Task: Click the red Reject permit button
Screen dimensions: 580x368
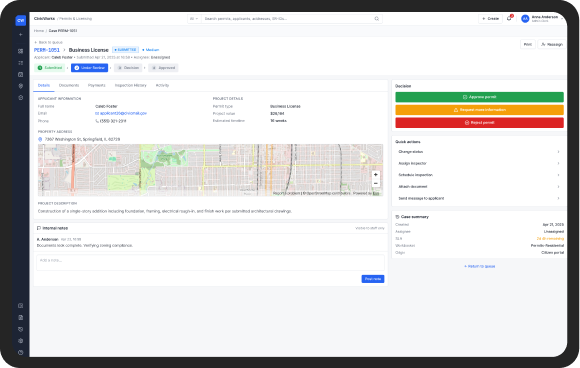Action: (x=479, y=122)
